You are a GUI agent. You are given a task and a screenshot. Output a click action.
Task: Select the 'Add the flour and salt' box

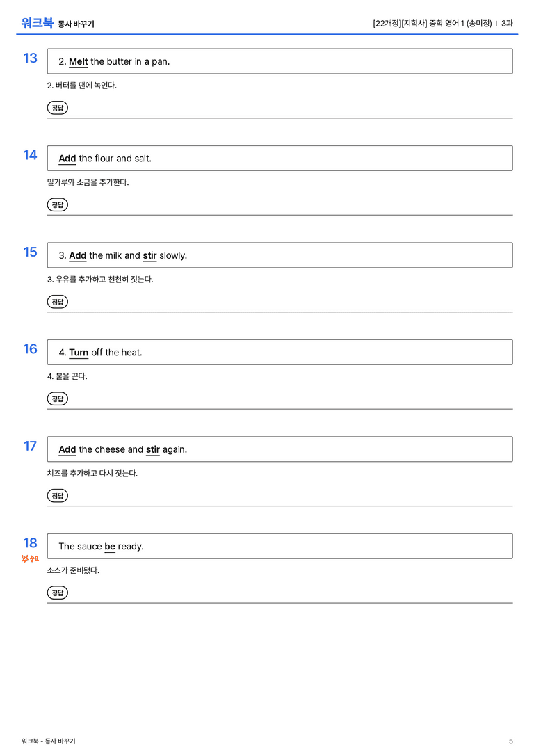[280, 158]
